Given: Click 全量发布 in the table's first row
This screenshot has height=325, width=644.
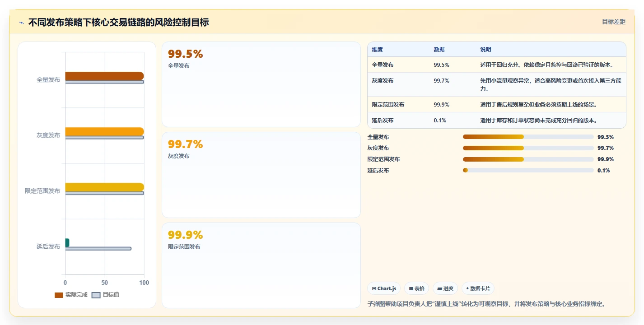Looking at the screenshot, I should point(383,65).
